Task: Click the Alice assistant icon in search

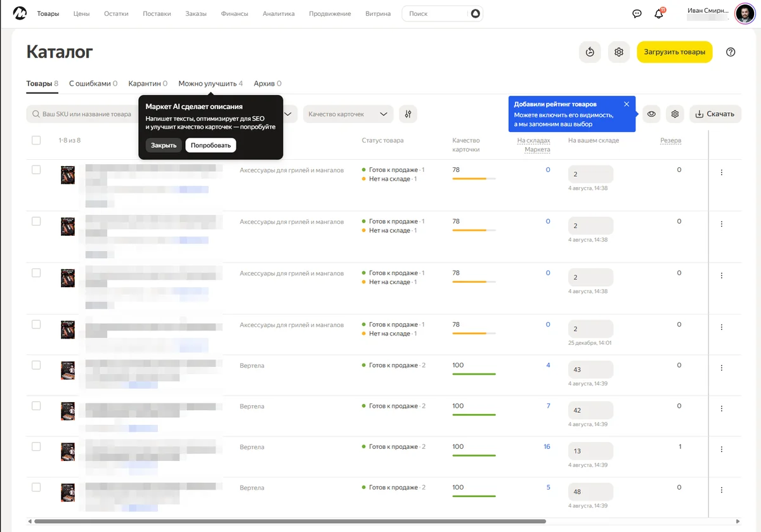Action: (476, 13)
